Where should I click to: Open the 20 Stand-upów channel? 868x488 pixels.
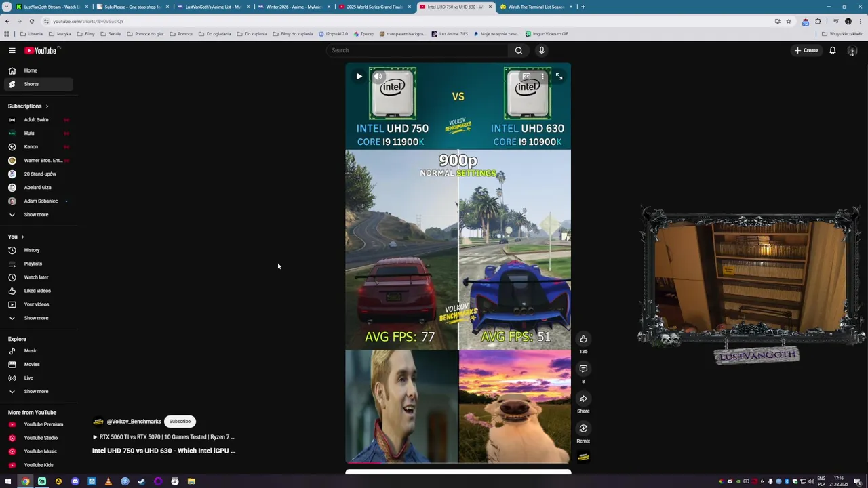click(x=38, y=174)
